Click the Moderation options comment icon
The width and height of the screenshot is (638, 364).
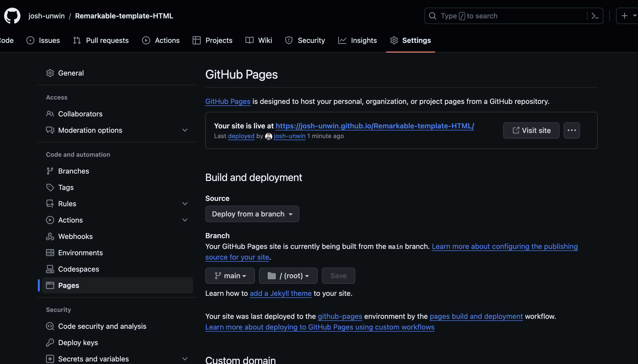50,130
